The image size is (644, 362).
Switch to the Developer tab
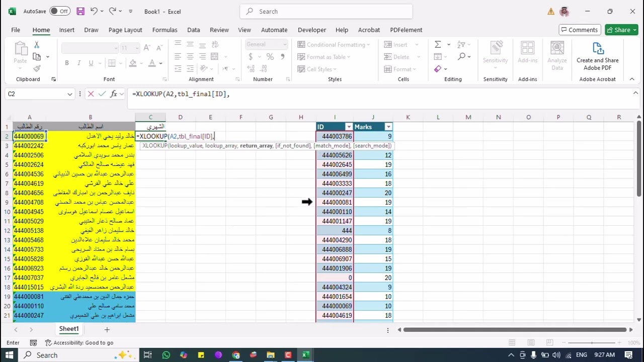point(312,30)
